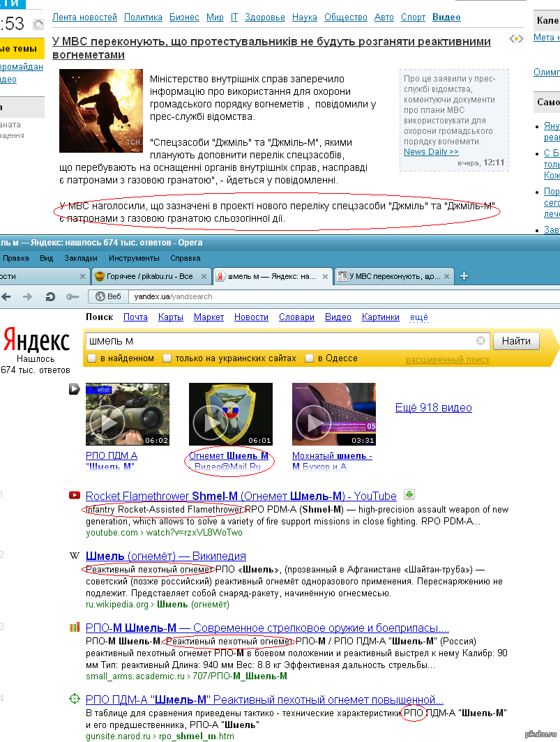Click the "Найти" search button

point(516,341)
